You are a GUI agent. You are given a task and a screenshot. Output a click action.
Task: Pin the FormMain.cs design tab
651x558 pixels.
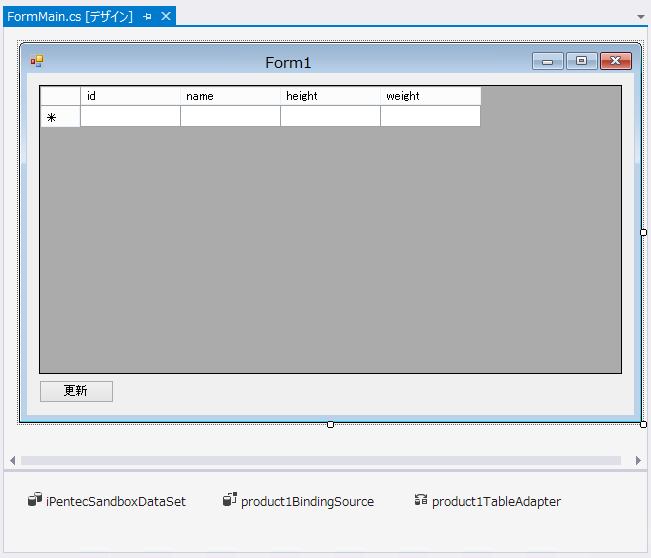click(147, 17)
